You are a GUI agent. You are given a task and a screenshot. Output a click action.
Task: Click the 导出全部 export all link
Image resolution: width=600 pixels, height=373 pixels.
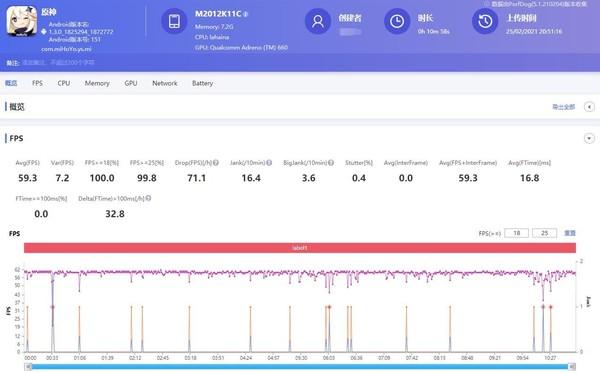click(x=563, y=107)
